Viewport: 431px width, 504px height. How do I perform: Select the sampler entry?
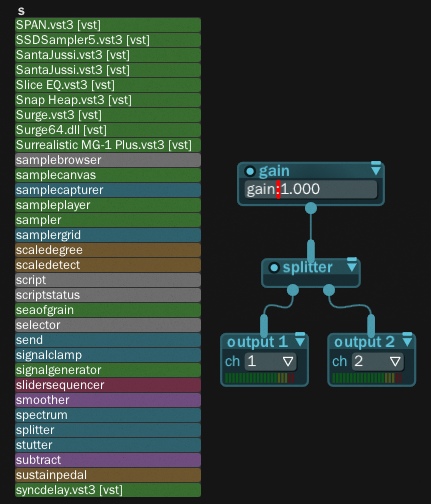coord(108,220)
